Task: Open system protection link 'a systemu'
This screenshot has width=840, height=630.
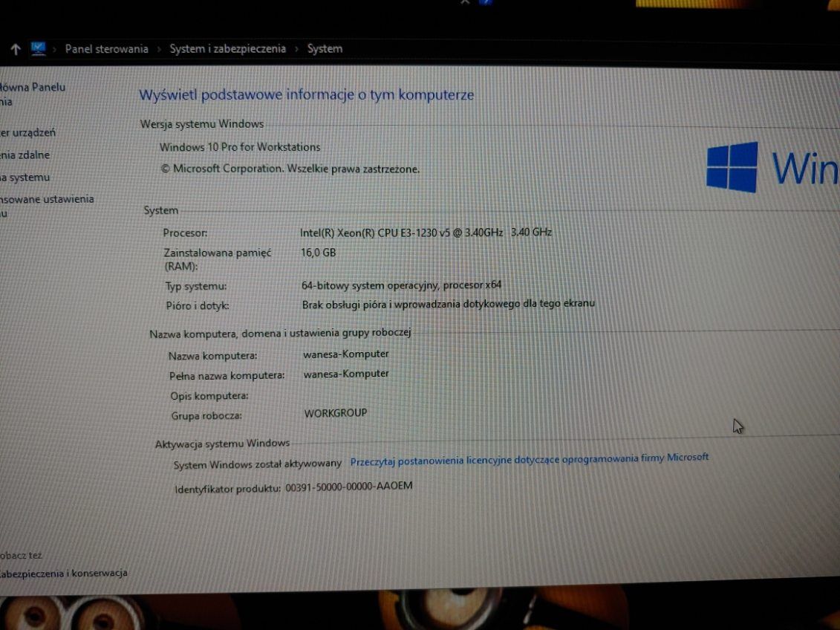Action: tap(25, 178)
